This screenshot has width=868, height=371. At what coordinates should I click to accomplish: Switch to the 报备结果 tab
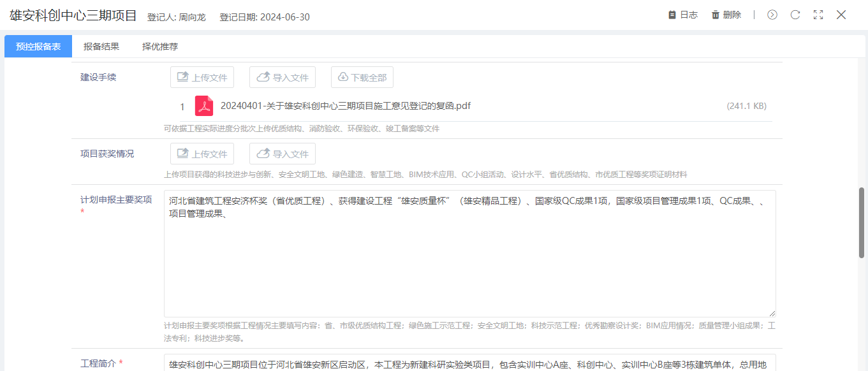[101, 47]
